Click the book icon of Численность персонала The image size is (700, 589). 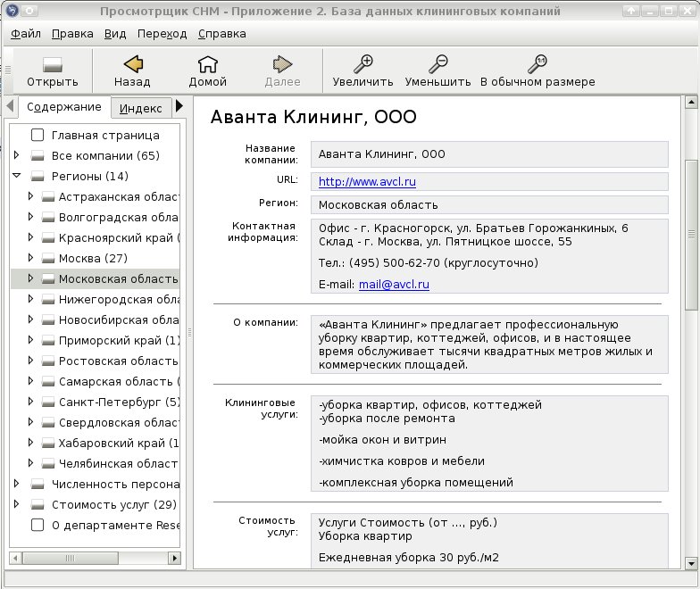[x=37, y=484]
